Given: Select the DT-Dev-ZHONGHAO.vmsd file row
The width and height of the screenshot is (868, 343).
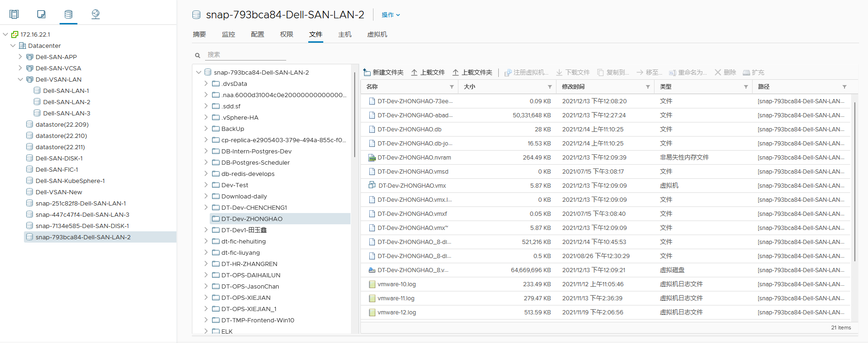Looking at the screenshot, I should (x=606, y=172).
